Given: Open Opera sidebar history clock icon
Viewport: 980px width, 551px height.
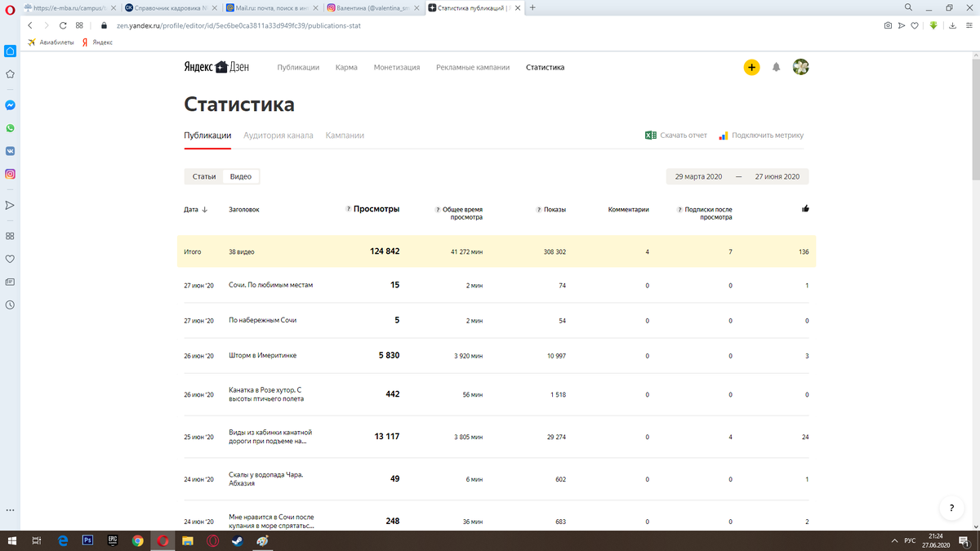Looking at the screenshot, I should [x=11, y=304].
